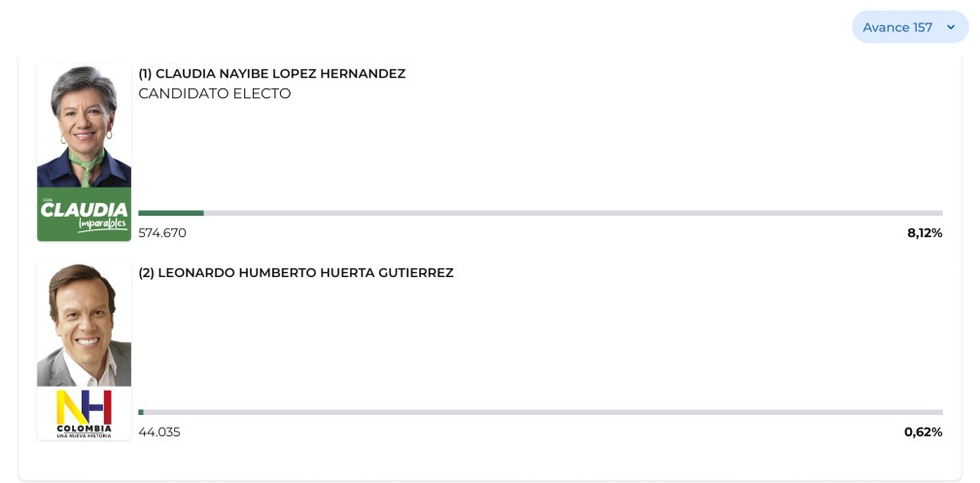Image resolution: width=980 pixels, height=483 pixels.
Task: Click the chevron arrow beside Avance 157
Action: [951, 27]
